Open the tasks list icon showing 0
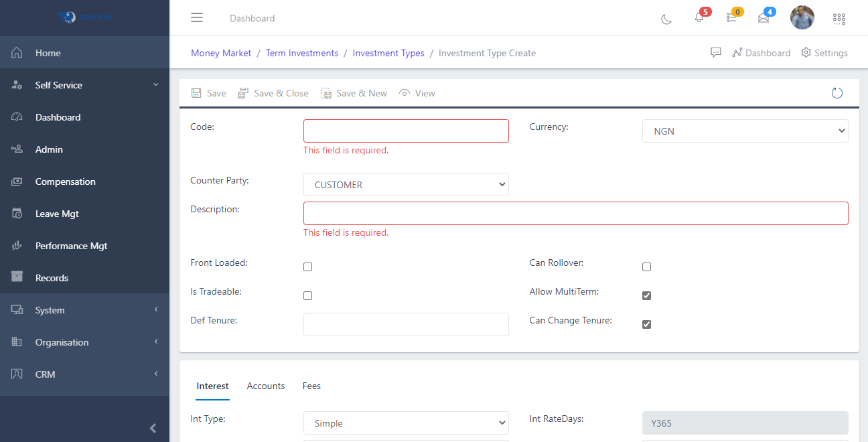This screenshot has height=442, width=868. coord(731,19)
